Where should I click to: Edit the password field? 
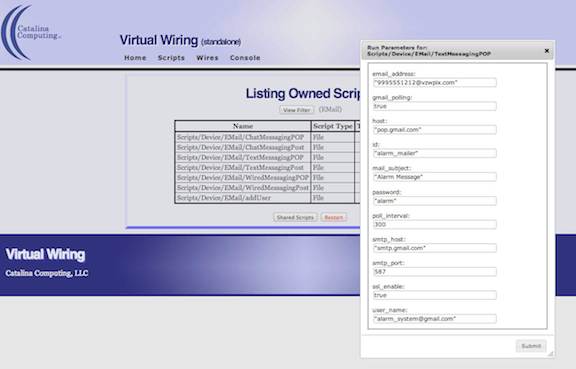click(x=435, y=201)
